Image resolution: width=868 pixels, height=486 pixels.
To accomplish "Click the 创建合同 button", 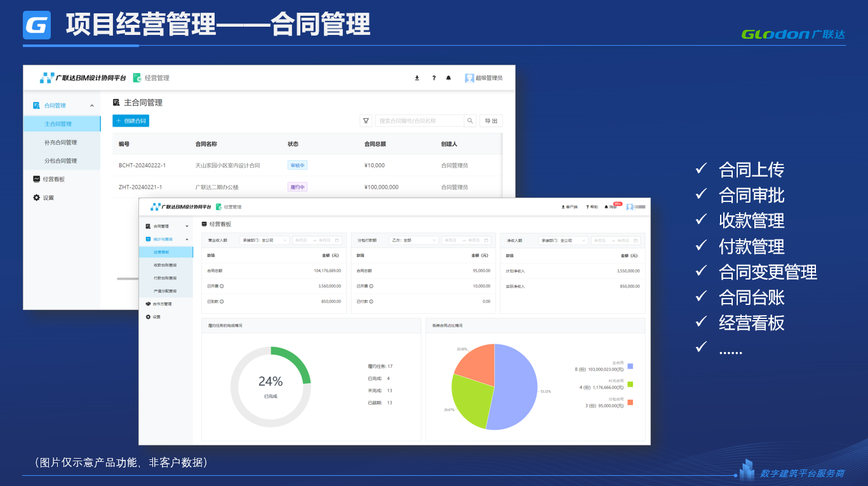I will pos(131,121).
